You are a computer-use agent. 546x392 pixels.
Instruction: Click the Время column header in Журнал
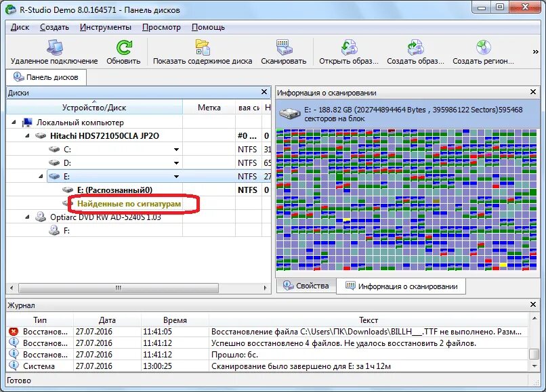(x=175, y=320)
